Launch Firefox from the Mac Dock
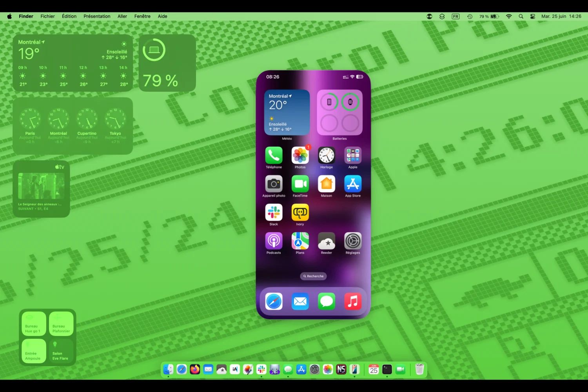Screen dimensions: 588x392 click(x=195, y=369)
